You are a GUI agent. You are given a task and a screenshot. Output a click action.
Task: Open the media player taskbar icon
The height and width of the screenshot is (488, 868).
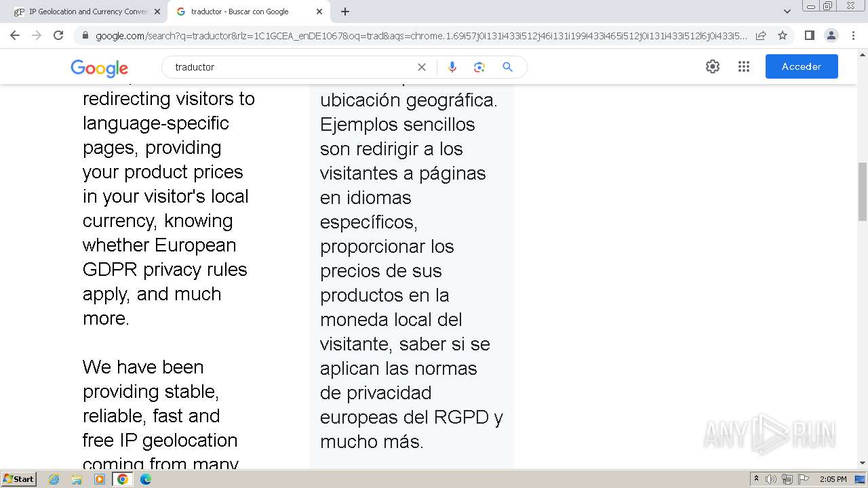(100, 479)
